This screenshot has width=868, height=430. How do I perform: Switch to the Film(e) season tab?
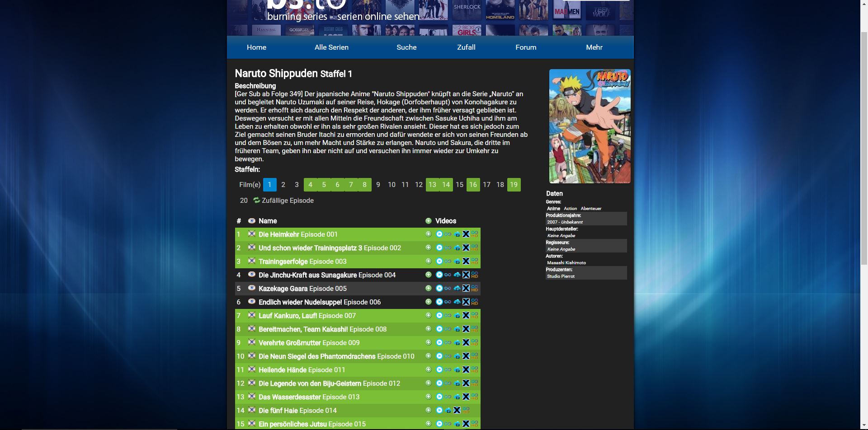[x=250, y=184]
